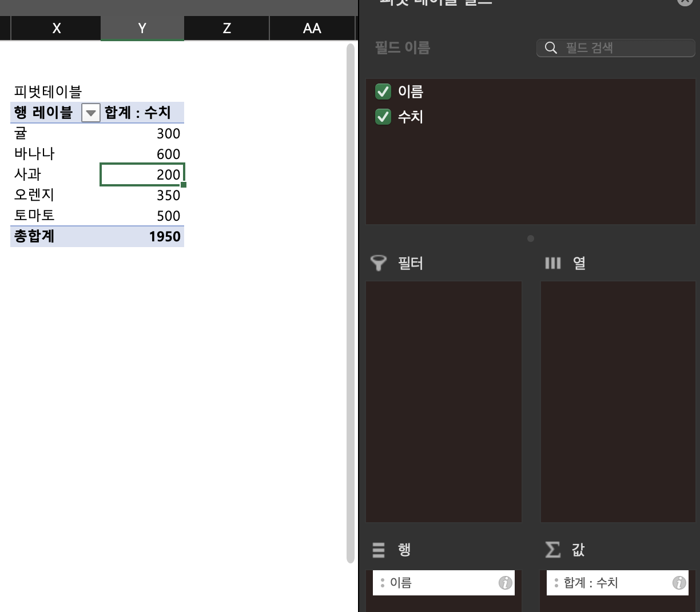Screen dimensions: 700x612
Task: Select the 귤 row label
Action: click(x=55, y=133)
